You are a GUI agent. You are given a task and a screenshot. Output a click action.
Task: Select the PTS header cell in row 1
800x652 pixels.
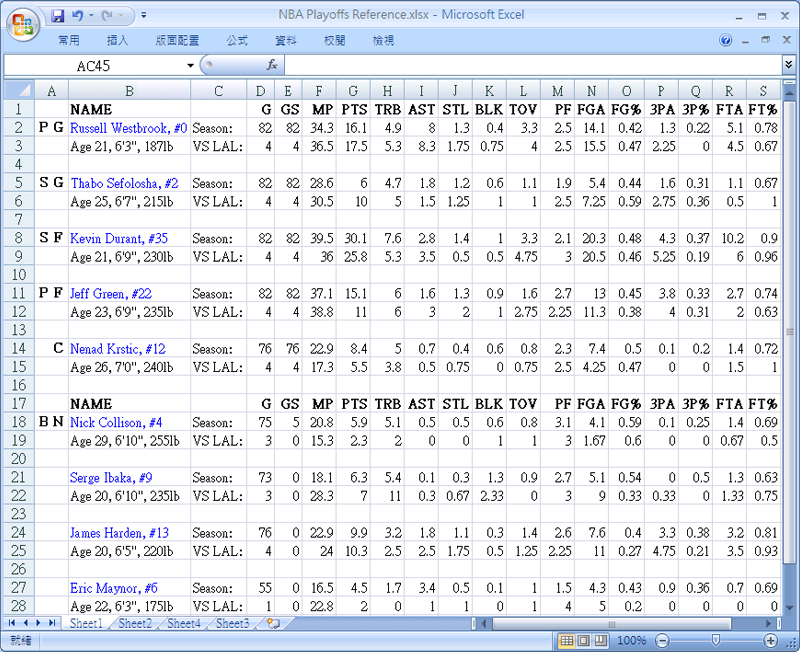coord(354,109)
